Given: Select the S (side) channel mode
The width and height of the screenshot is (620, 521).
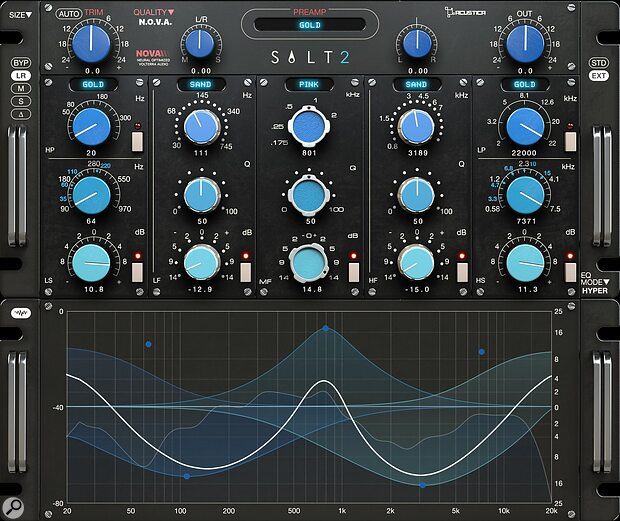Looking at the screenshot, I should (x=21, y=101).
